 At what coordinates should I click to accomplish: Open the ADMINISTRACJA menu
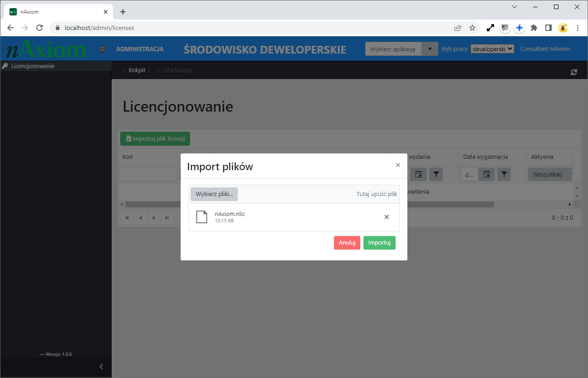[x=140, y=49]
